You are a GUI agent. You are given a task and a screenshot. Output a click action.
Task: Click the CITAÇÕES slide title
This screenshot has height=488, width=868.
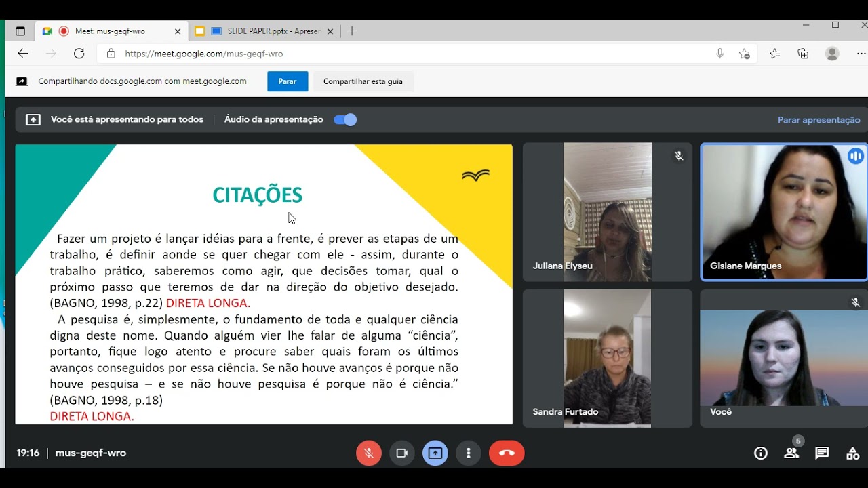tap(258, 195)
